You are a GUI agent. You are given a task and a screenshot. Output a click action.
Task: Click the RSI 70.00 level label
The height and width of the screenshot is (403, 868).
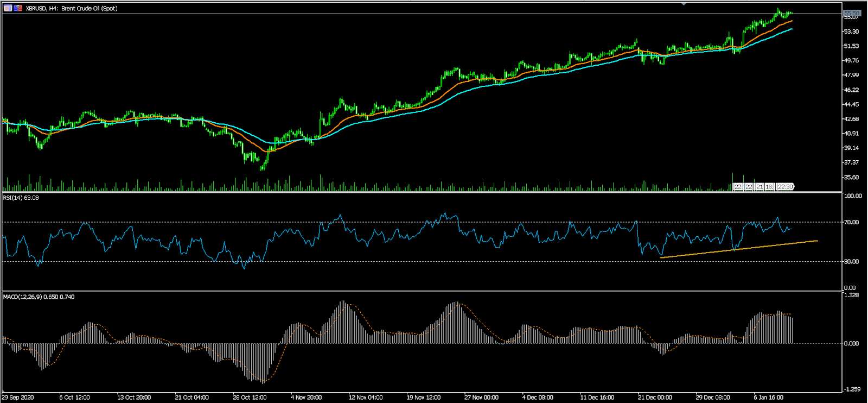tap(851, 222)
